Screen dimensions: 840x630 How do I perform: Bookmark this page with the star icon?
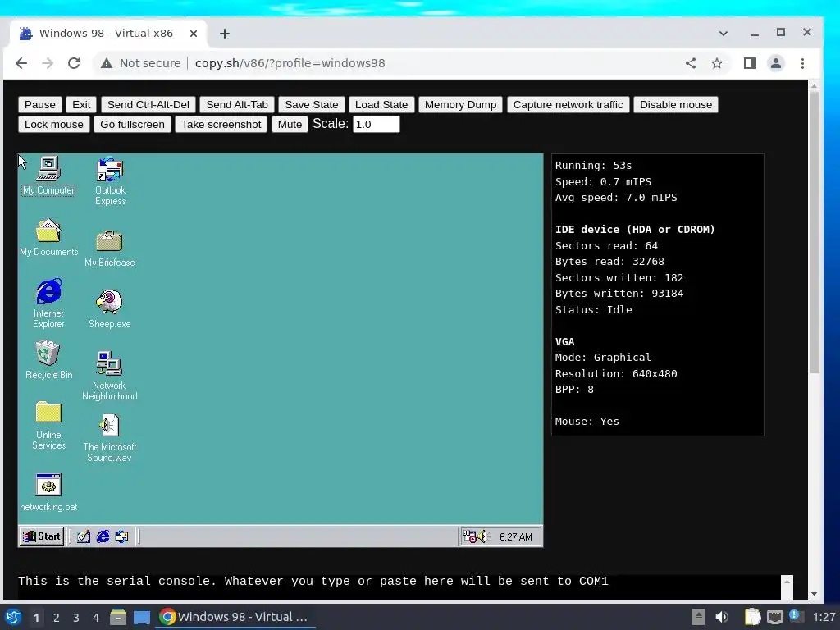pyautogui.click(x=717, y=63)
